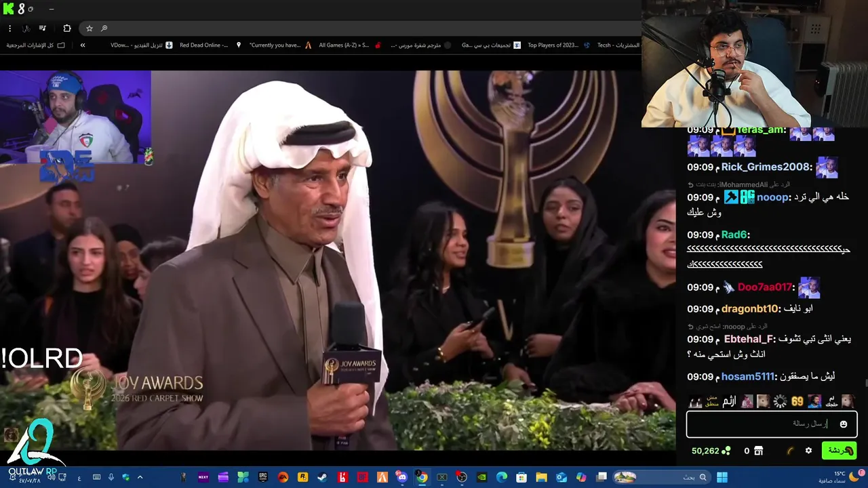
Task: Open the emoji picker in chat input
Action: [844, 424]
